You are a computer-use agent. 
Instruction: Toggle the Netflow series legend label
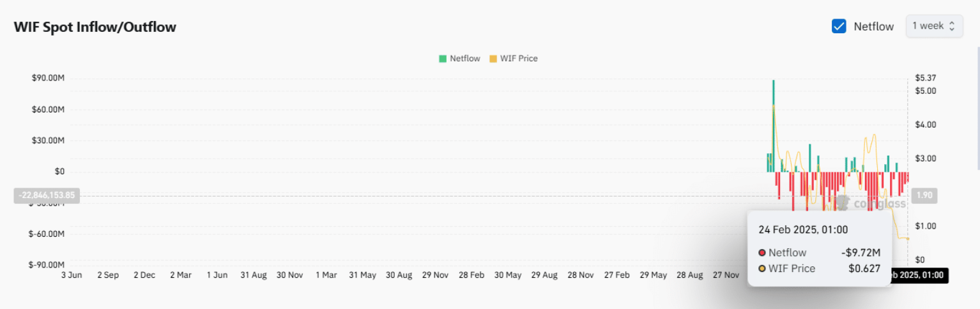coord(464,59)
